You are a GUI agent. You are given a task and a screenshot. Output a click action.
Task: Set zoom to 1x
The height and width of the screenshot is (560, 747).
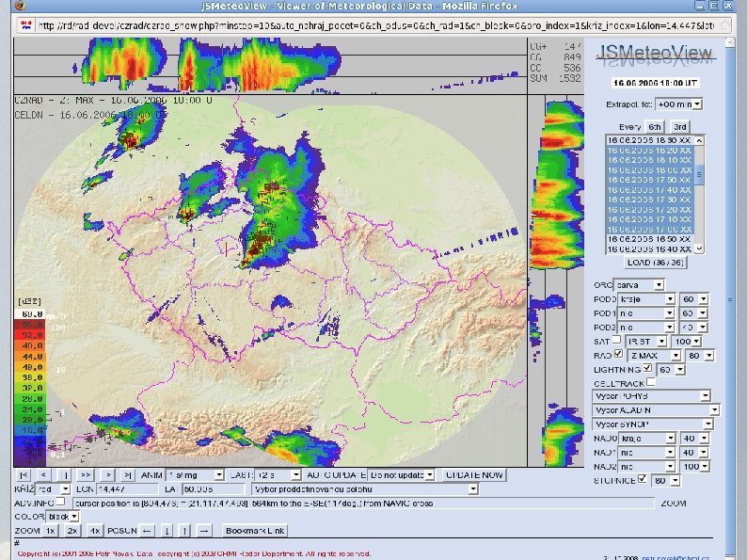click(51, 531)
